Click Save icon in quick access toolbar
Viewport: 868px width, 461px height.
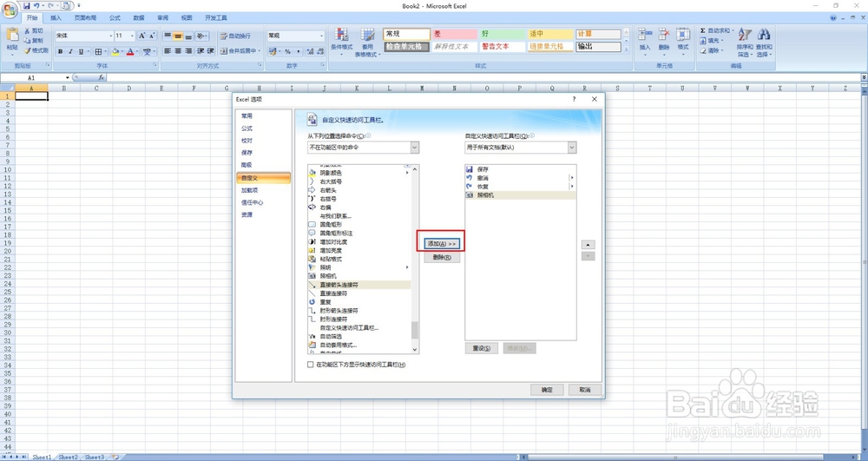pos(27,5)
